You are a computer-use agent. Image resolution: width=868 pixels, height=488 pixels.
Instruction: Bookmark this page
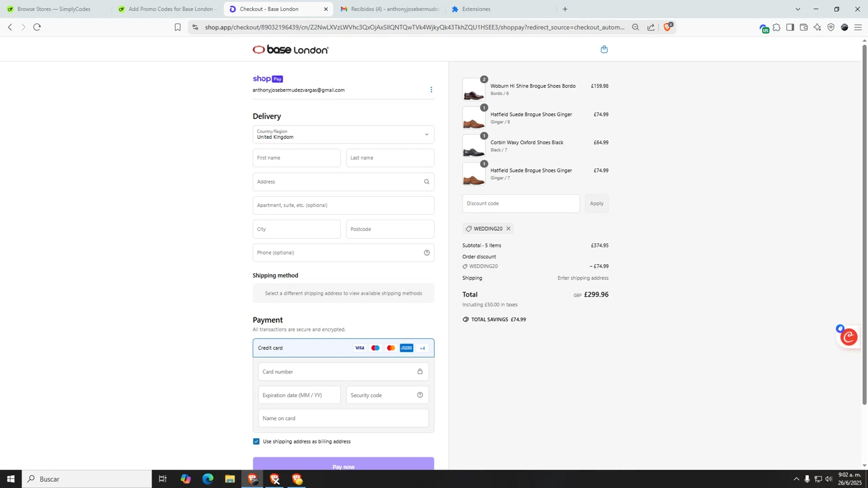point(178,27)
